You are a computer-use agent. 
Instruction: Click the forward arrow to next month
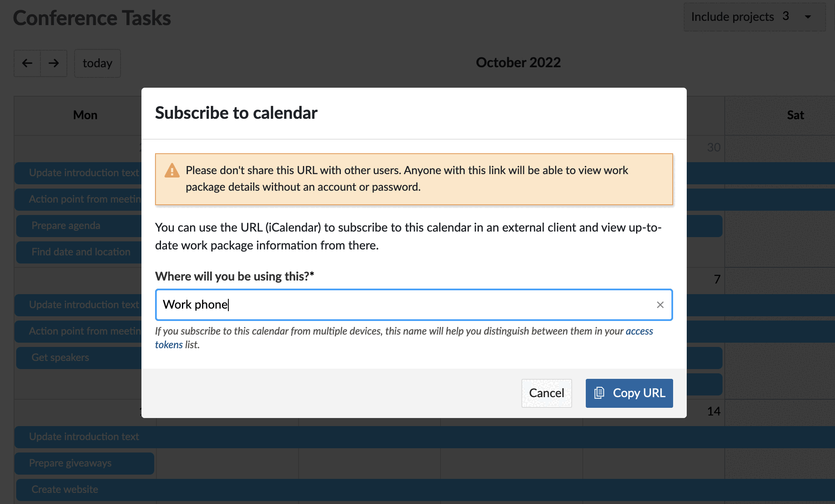pos(54,63)
